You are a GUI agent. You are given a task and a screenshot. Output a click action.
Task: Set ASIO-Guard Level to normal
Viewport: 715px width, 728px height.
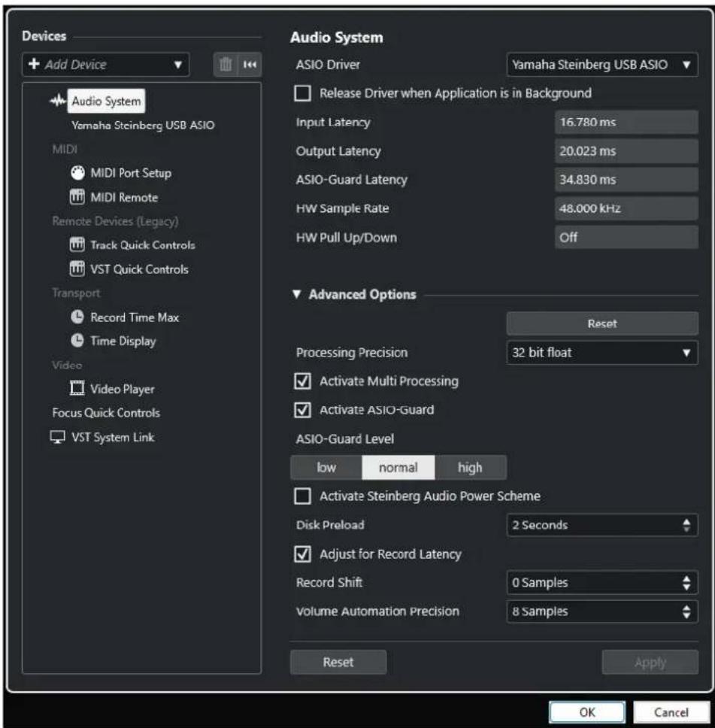(398, 467)
